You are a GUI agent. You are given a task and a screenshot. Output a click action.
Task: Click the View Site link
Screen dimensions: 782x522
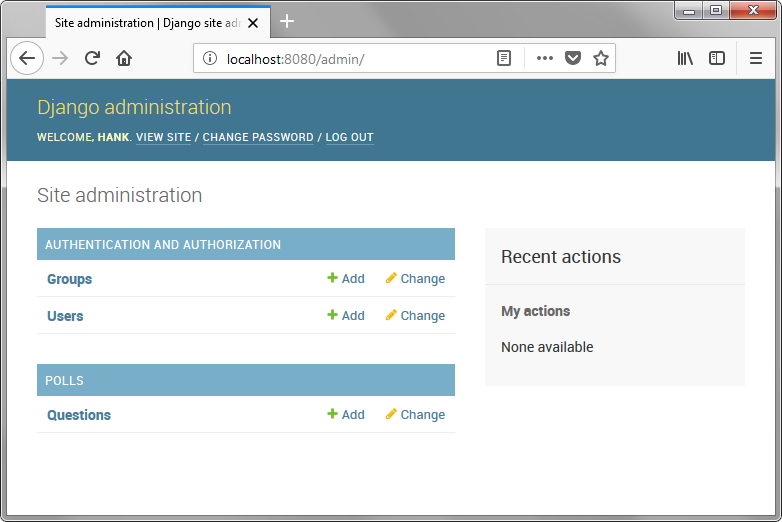click(163, 137)
